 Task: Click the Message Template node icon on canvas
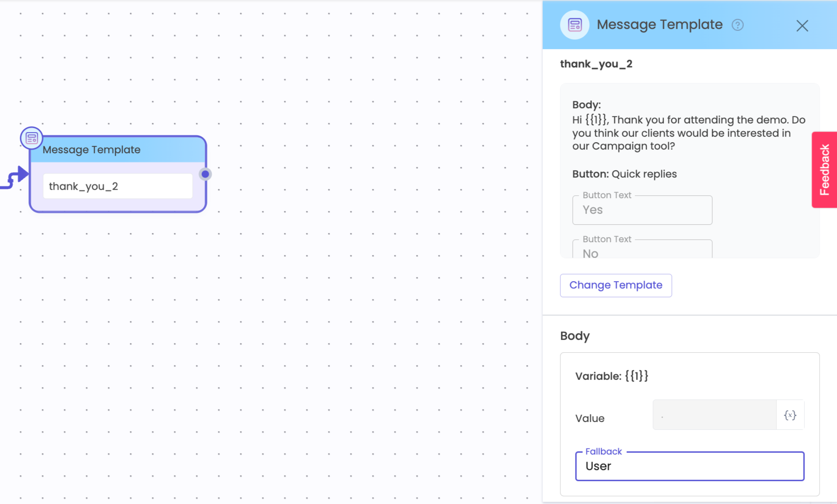coord(32,138)
